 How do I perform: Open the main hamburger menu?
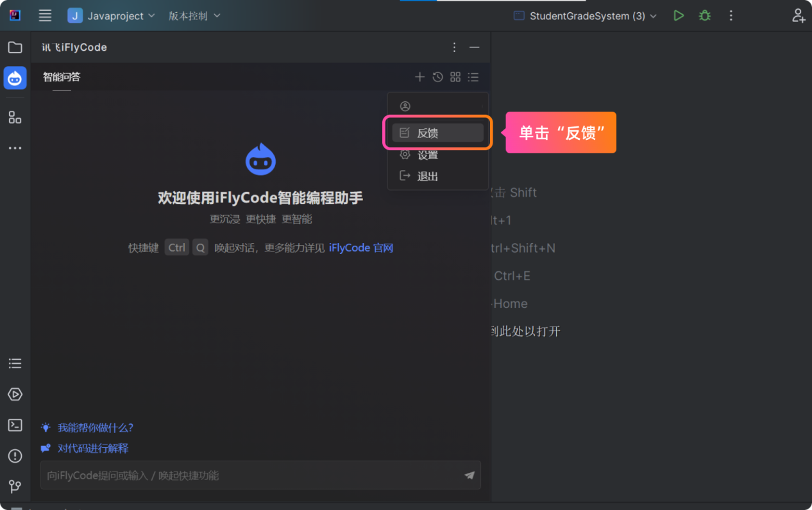(45, 16)
